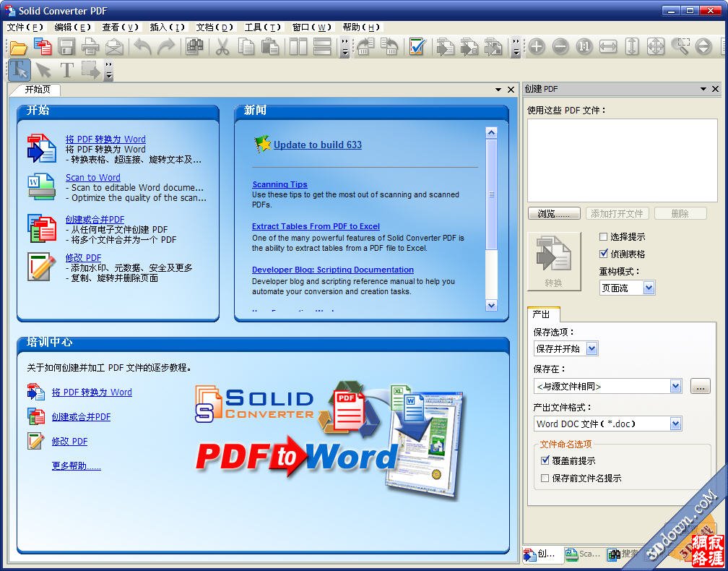The image size is (728, 571).
Task: Click the Open folder toolbar icon
Action: coord(19,47)
